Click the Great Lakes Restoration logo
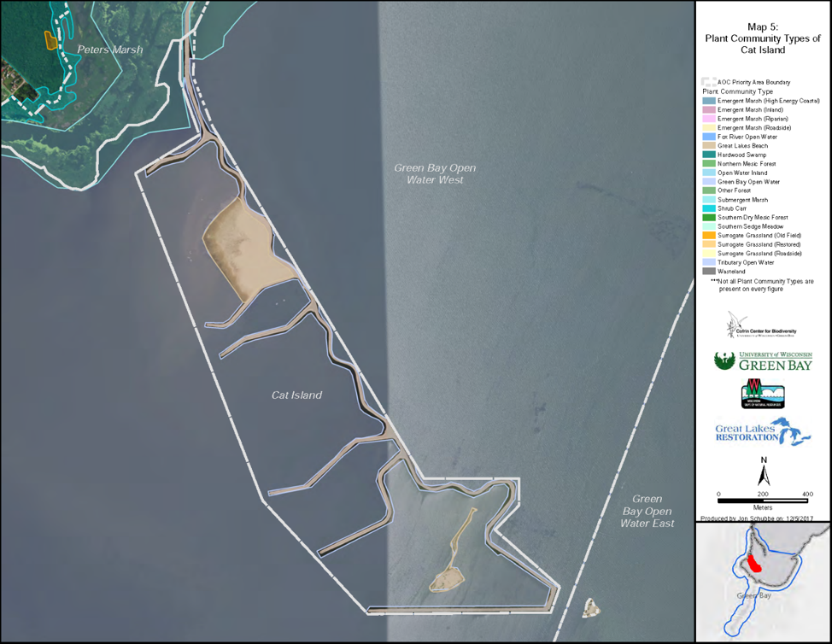 (x=763, y=431)
